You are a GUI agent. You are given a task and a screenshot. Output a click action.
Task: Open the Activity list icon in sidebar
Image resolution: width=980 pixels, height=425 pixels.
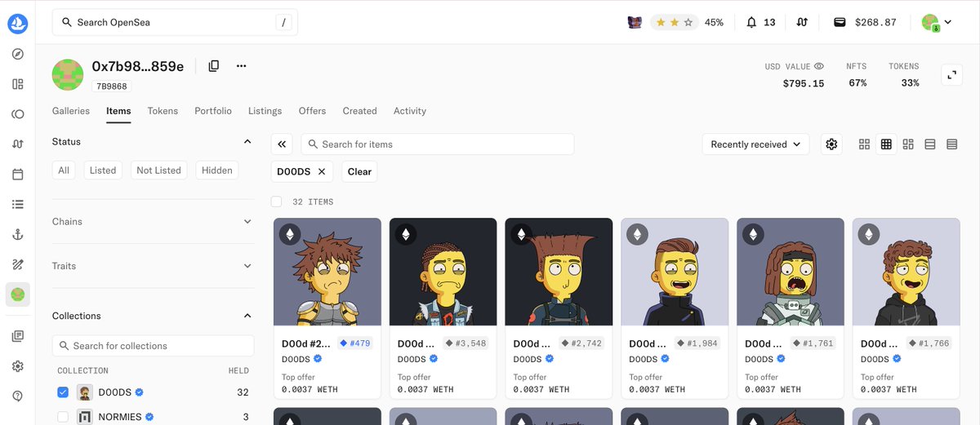(x=18, y=204)
